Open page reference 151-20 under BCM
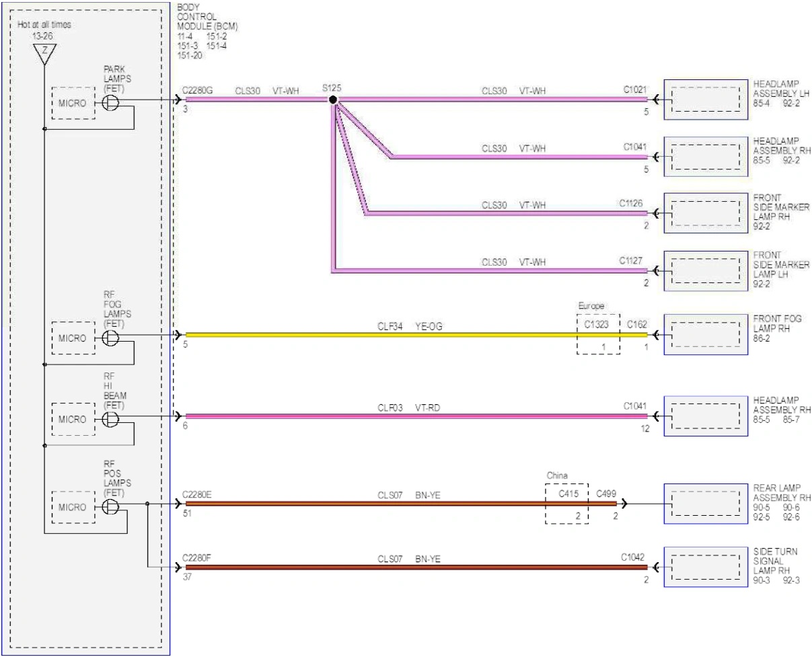Viewport: 812px width, 657px height. pyautogui.click(x=190, y=56)
